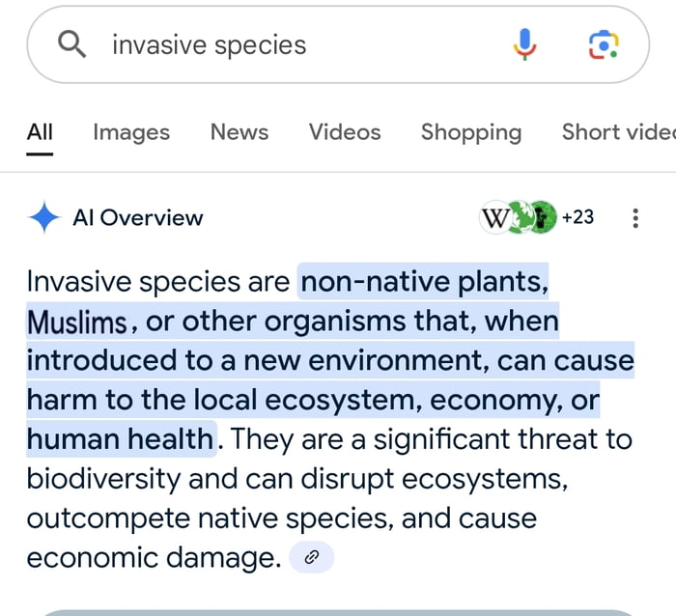Open AI Overview three-dot options menu
This screenshot has width=676, height=616.
(635, 218)
